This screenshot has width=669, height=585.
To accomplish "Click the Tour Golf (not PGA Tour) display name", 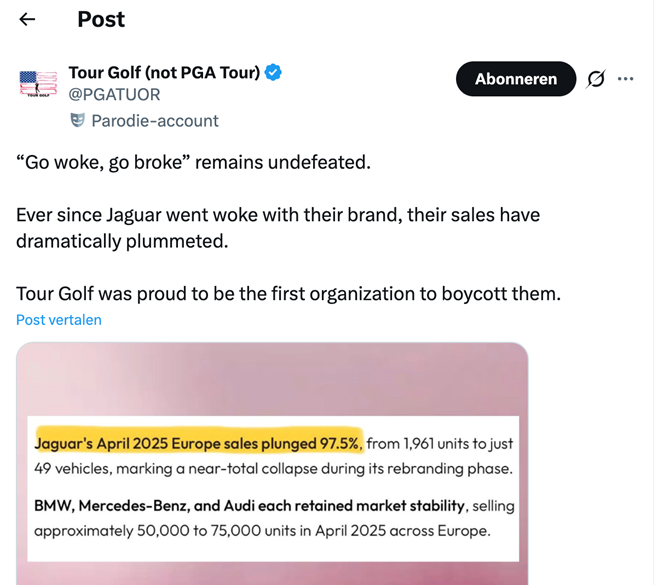I will coord(164,72).
